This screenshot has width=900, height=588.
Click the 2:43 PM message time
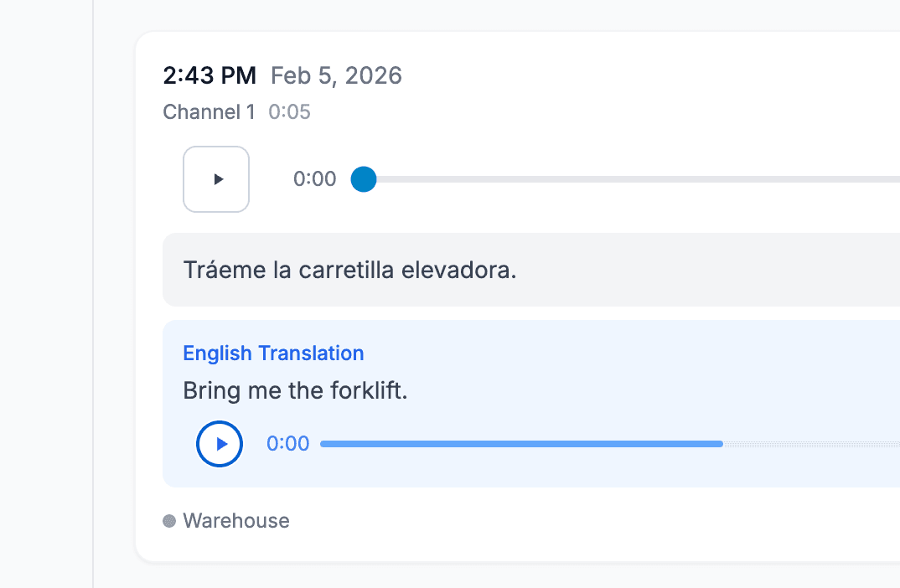coord(209,75)
